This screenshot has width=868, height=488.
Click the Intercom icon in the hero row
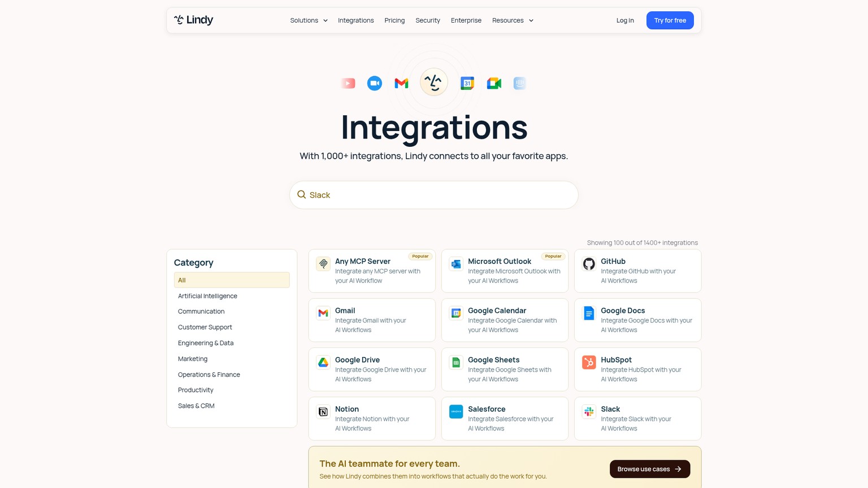click(x=520, y=83)
